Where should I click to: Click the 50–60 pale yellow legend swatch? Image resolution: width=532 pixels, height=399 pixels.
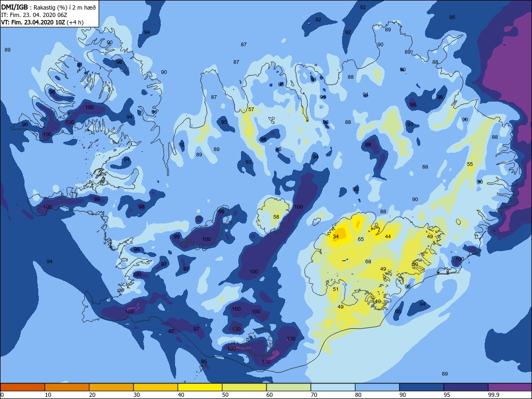coord(244,387)
